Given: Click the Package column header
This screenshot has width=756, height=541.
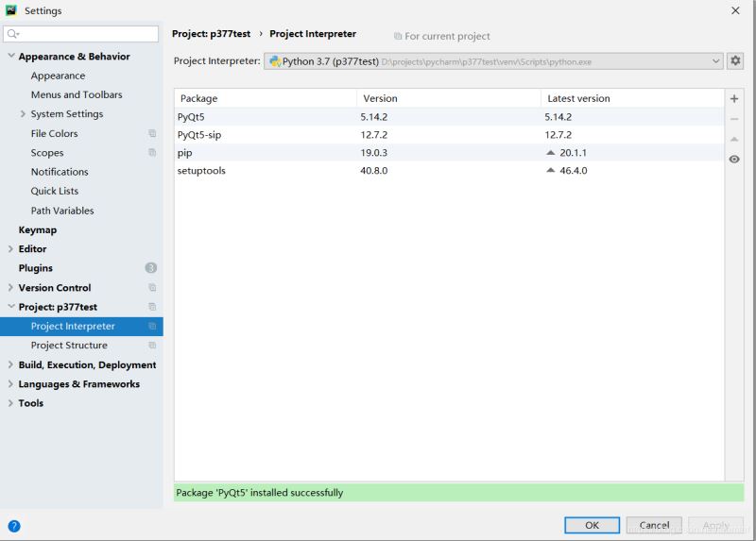Looking at the screenshot, I should point(266,98).
